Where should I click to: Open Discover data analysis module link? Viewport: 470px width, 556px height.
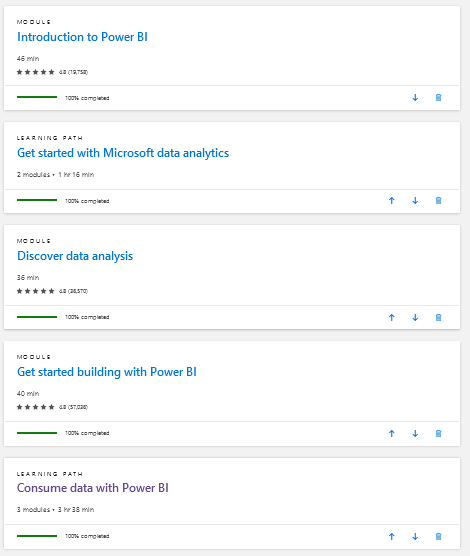[75, 256]
